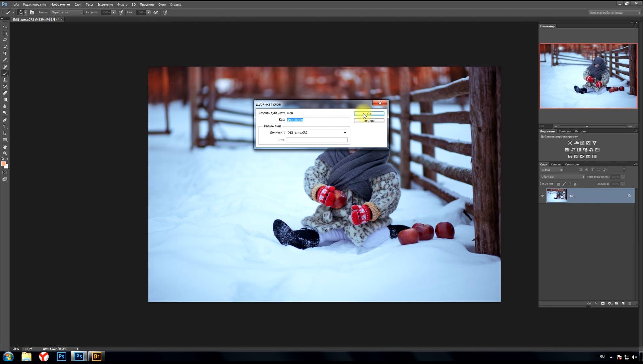Select the Rectangle shape tool
This screenshot has height=364, width=643.
5,140
